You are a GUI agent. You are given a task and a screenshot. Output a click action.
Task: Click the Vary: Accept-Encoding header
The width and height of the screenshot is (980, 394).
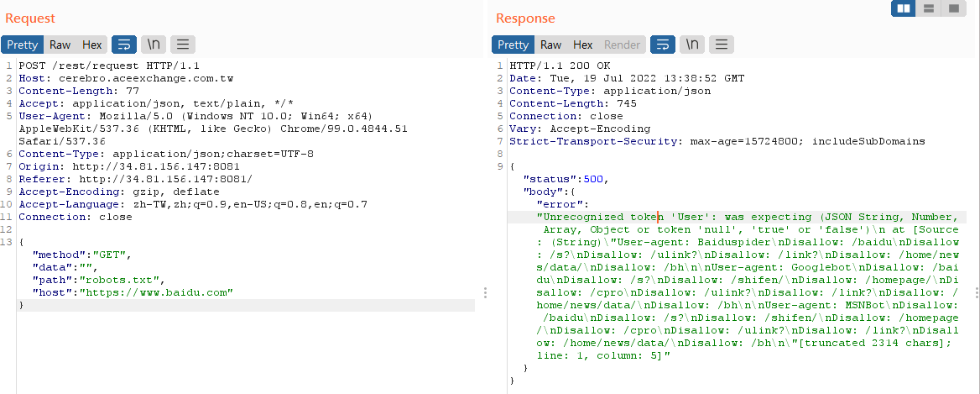coord(580,129)
